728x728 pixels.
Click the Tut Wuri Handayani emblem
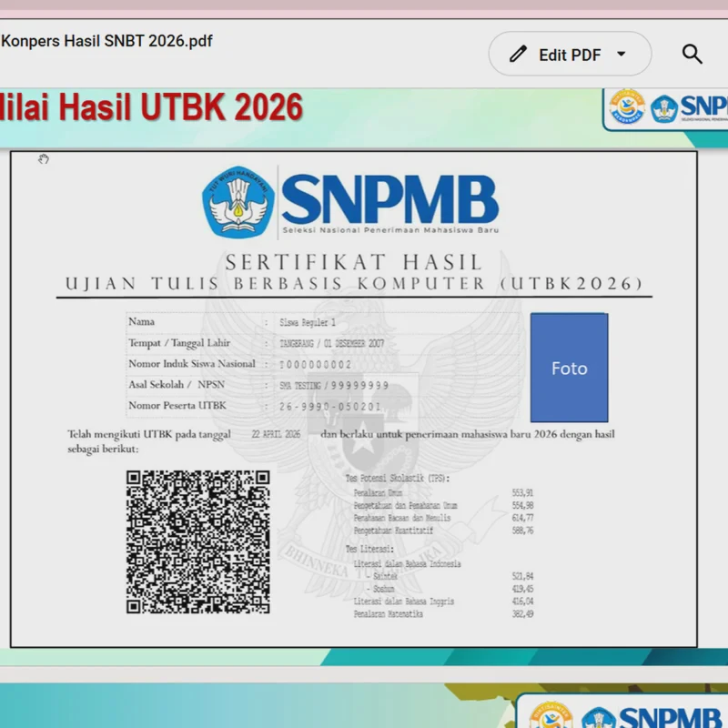point(238,202)
